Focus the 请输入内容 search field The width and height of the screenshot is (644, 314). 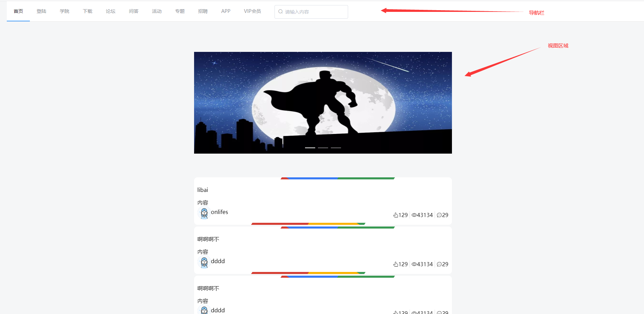(x=311, y=12)
